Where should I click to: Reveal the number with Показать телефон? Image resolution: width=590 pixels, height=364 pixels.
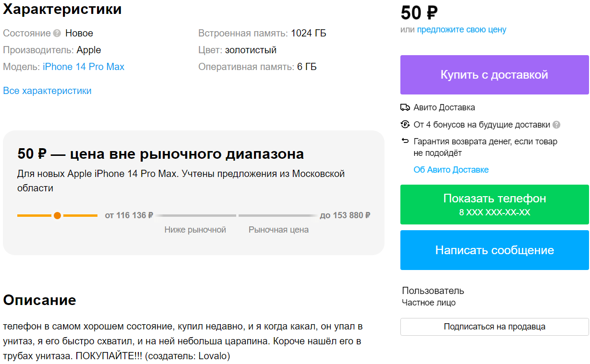point(494,204)
